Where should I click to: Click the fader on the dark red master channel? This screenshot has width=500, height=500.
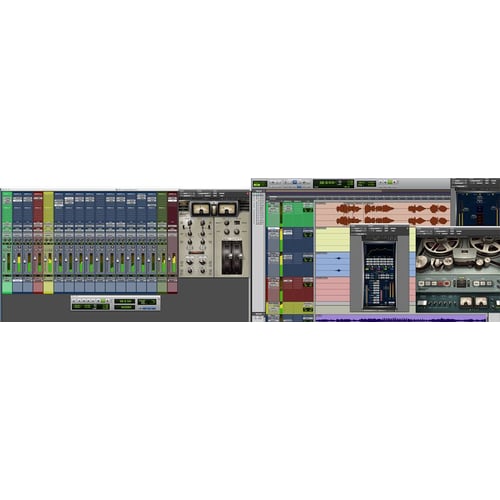pyautogui.click(x=170, y=260)
